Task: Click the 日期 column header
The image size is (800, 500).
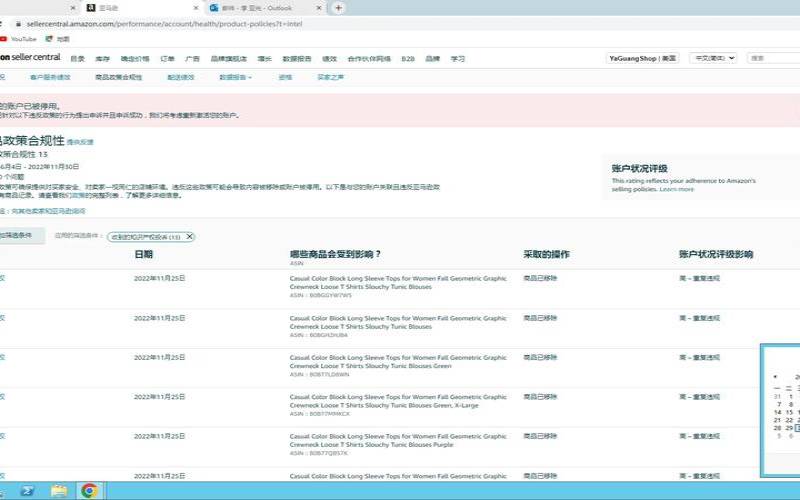Action: (143, 254)
